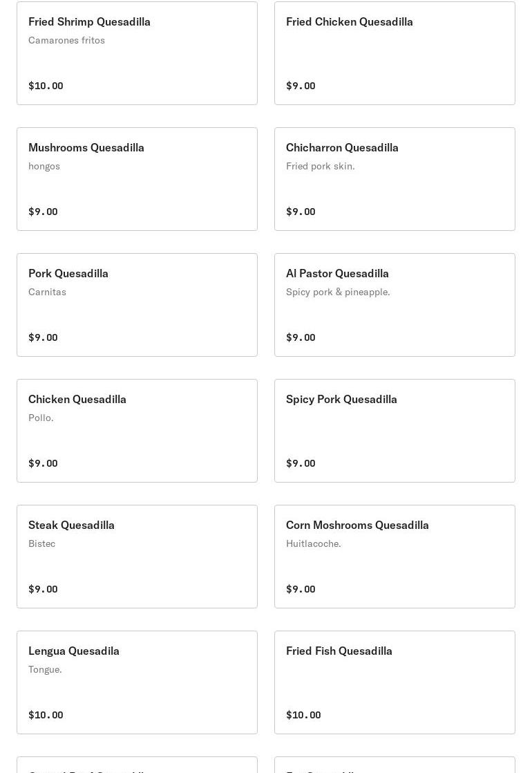Click the "Spicy pork & pineapple." description
The image size is (532, 773).
point(338,292)
